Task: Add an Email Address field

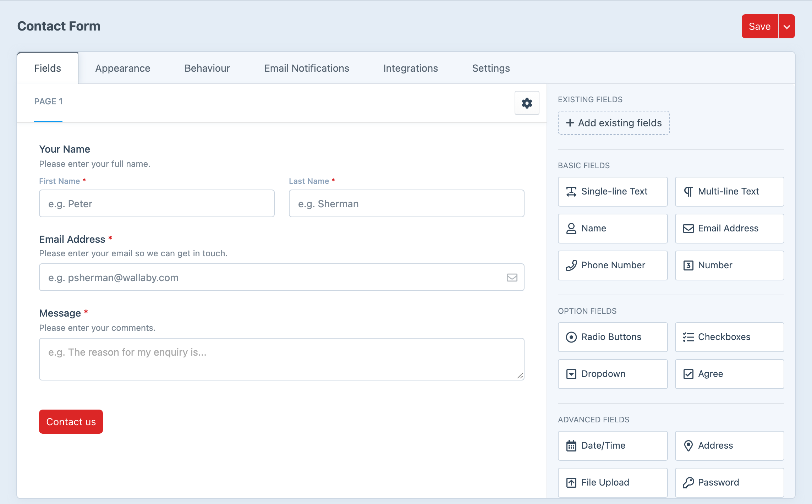Action: [x=729, y=229]
